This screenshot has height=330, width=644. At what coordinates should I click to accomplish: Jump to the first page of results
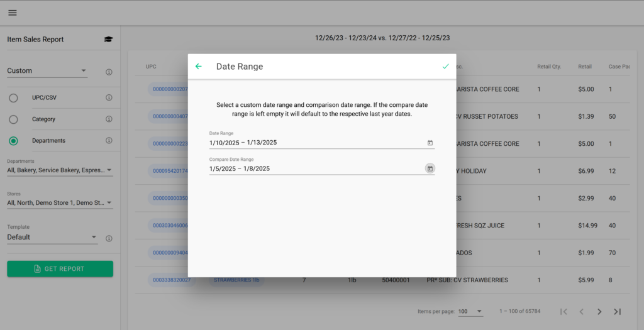point(564,312)
